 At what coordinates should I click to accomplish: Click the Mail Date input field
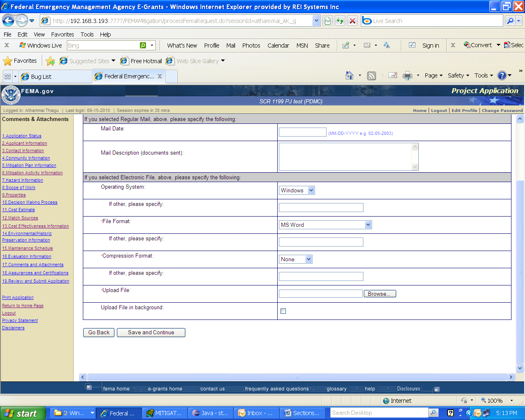tap(303, 132)
